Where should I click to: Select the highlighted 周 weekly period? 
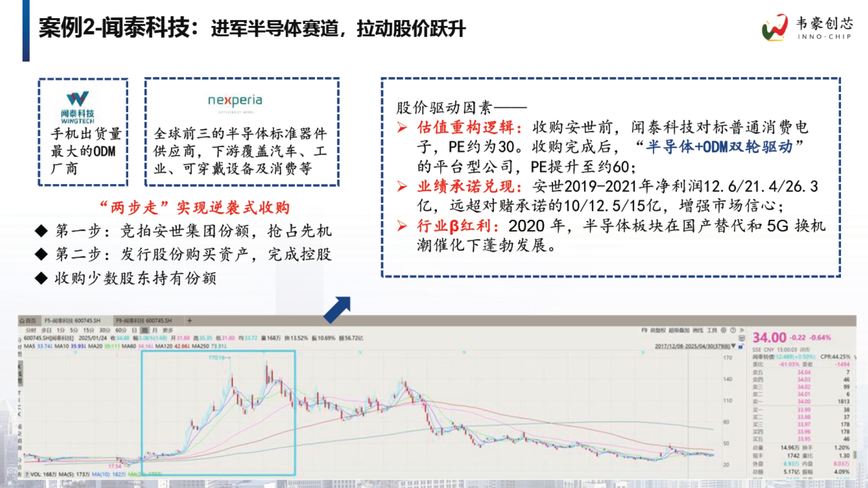[144, 330]
